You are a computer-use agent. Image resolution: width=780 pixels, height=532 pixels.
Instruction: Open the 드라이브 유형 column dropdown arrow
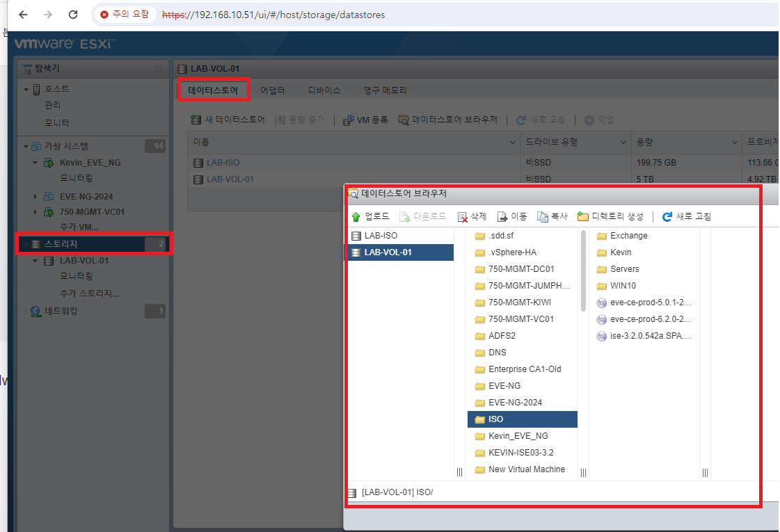click(x=623, y=143)
